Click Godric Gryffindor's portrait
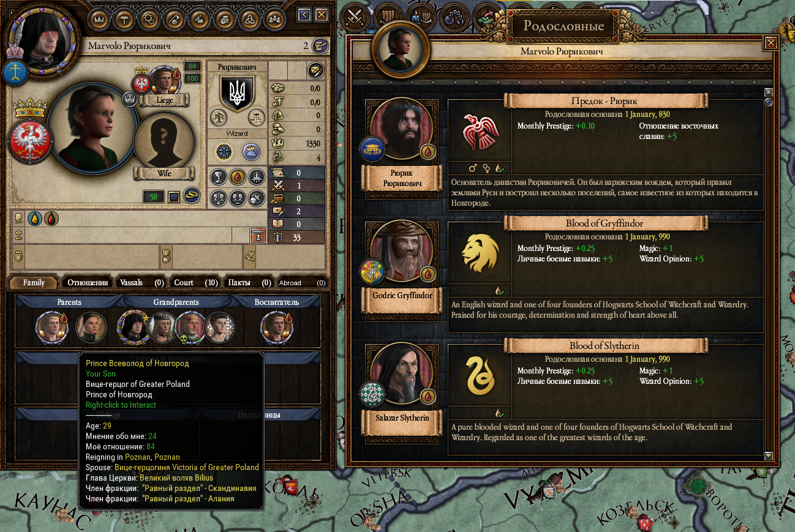 (402, 252)
